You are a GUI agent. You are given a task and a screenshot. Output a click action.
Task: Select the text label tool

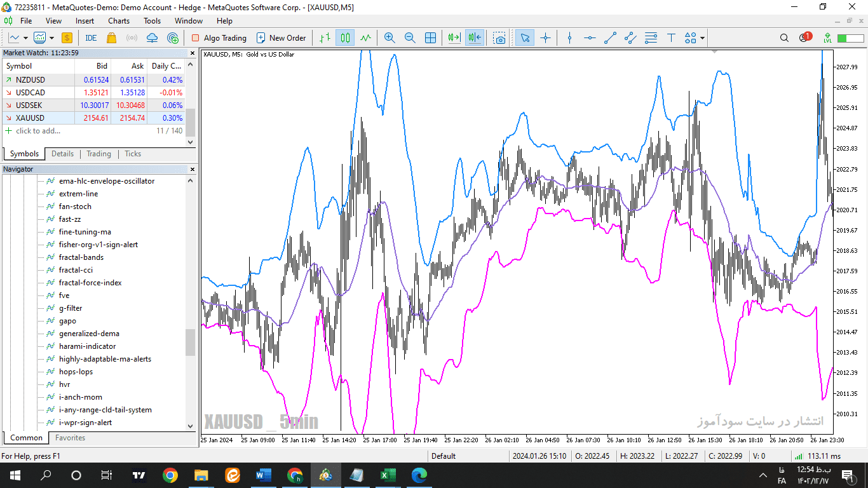click(x=671, y=38)
